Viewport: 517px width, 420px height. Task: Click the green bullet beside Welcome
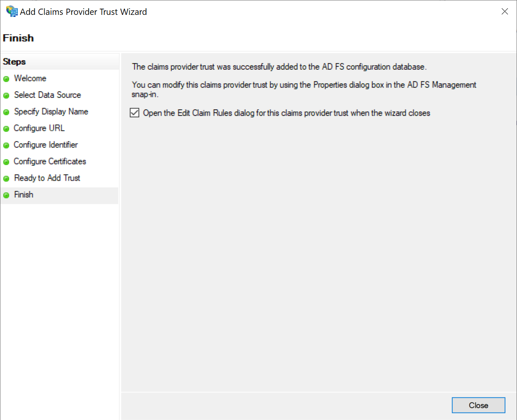pos(6,79)
